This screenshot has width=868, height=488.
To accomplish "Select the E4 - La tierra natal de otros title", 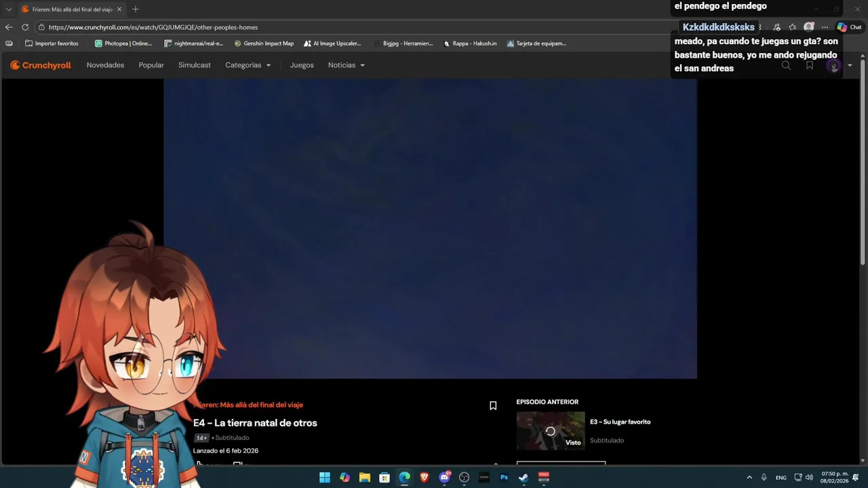I will point(255,423).
